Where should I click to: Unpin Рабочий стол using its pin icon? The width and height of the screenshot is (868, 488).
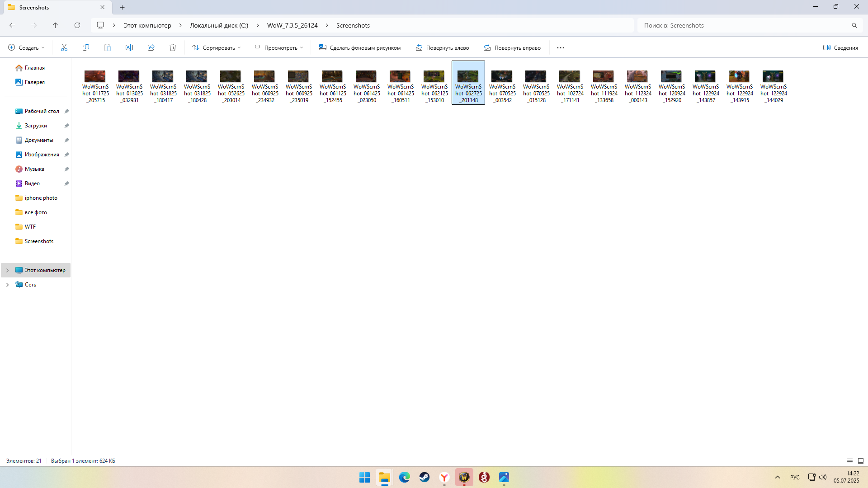(x=66, y=111)
